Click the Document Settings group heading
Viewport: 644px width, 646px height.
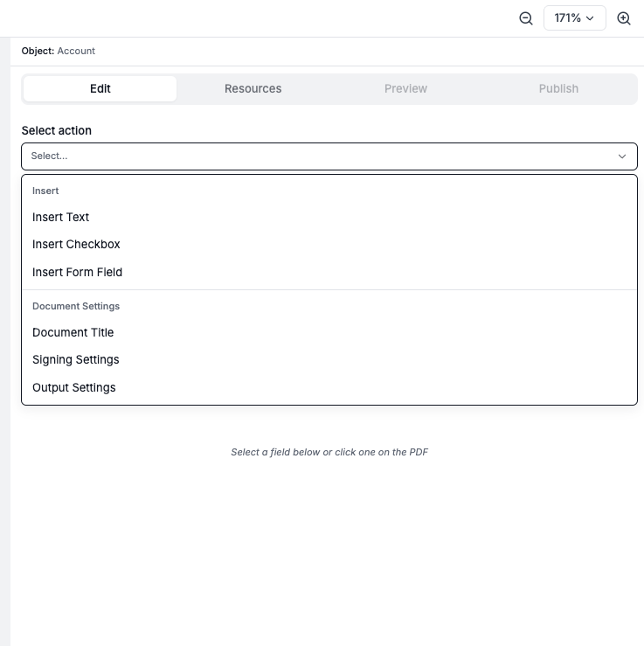[x=76, y=306]
